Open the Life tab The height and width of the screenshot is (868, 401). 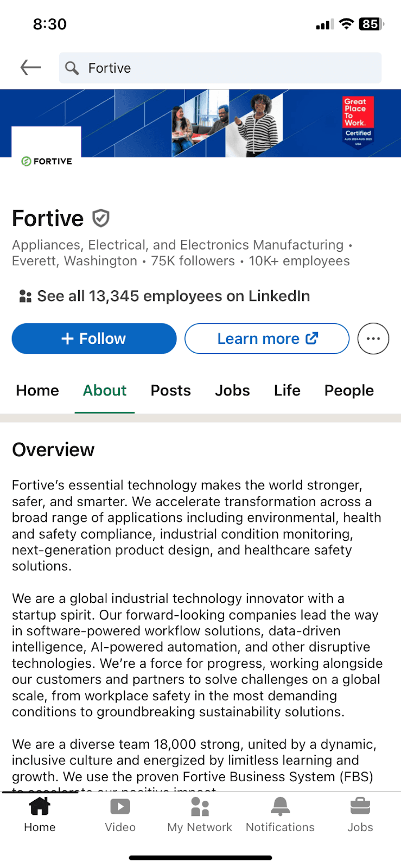tap(287, 391)
